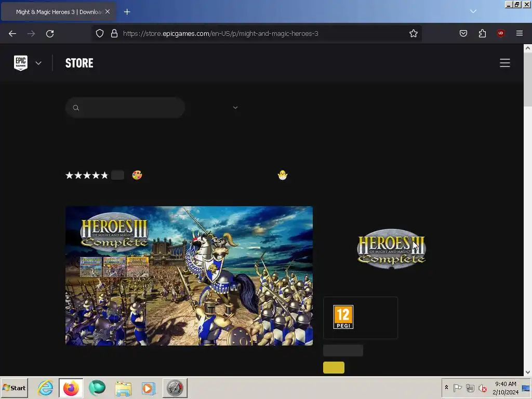Click the five-star rating
532x399 pixels.
(87, 175)
